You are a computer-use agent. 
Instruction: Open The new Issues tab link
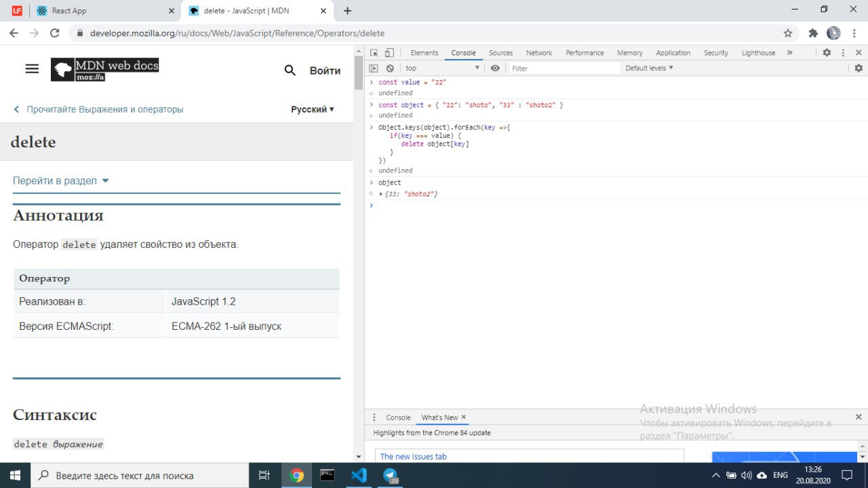[x=414, y=457]
